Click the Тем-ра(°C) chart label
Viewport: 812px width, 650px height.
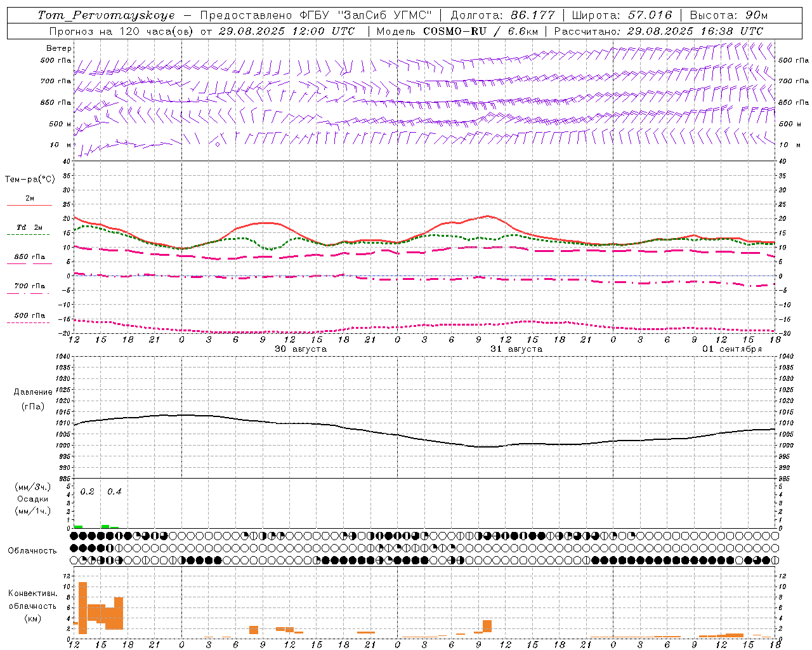(x=30, y=180)
